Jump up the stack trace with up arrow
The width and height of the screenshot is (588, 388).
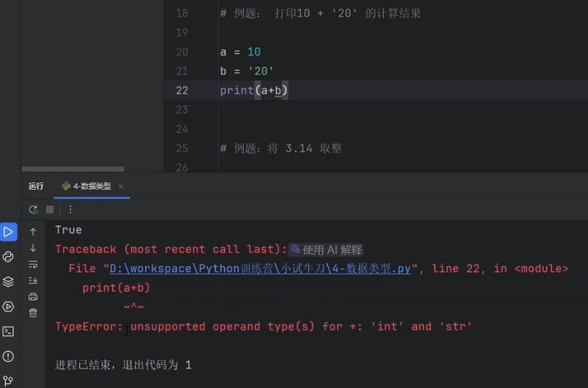coord(33,232)
